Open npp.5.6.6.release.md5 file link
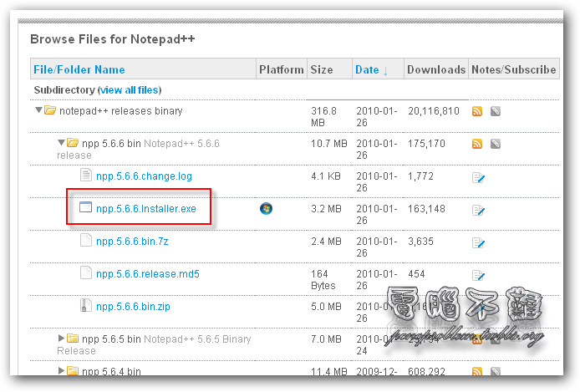 pos(148,273)
